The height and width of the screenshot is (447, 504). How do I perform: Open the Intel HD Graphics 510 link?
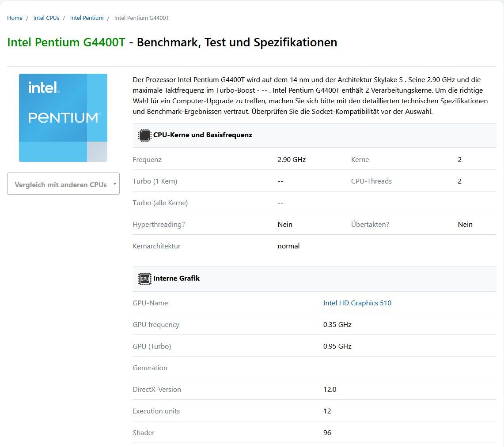click(x=357, y=303)
